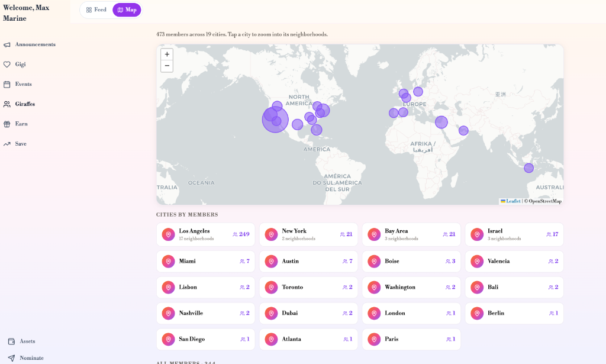
Task: Click the Giraffes people icon
Action: [x=7, y=104]
